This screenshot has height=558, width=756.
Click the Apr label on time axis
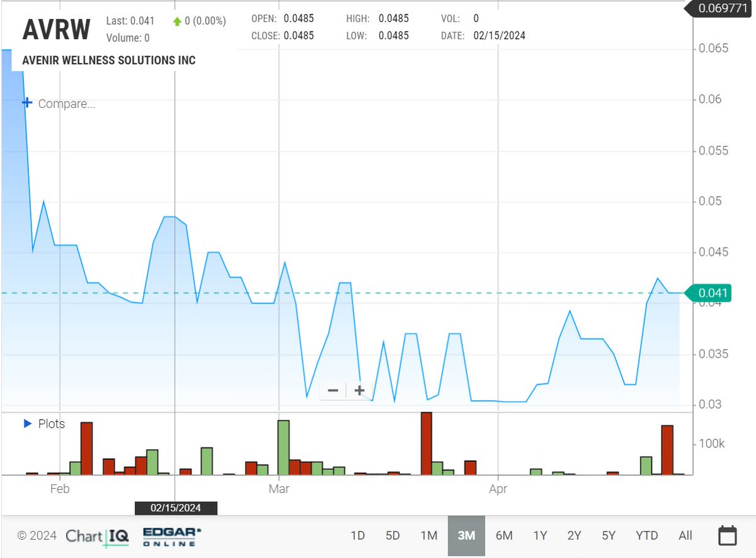[498, 489]
